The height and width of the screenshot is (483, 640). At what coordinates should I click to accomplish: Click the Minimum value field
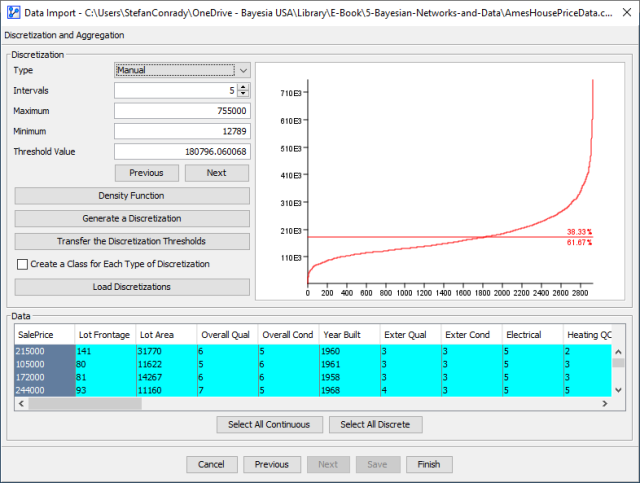[x=182, y=131]
